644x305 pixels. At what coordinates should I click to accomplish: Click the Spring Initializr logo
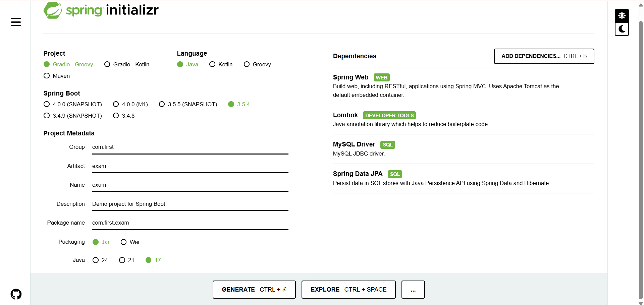(x=101, y=10)
